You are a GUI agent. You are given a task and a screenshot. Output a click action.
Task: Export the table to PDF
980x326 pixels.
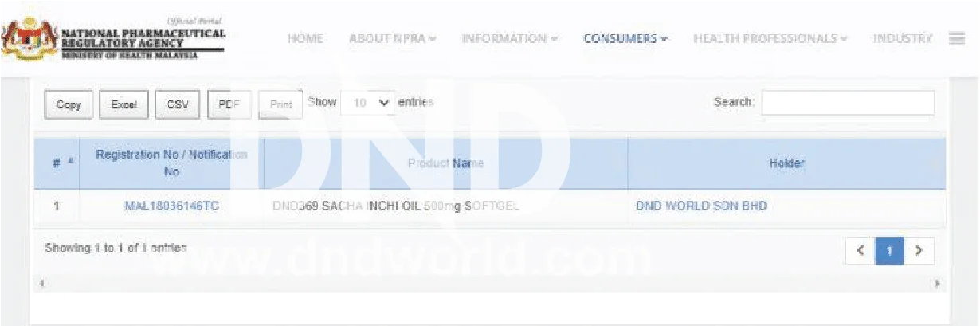229,104
